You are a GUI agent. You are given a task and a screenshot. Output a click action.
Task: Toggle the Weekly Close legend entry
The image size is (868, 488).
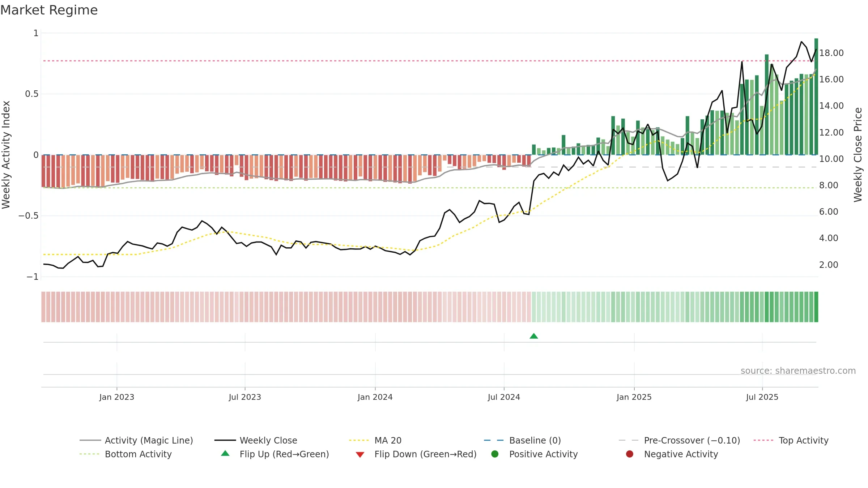[x=256, y=440]
